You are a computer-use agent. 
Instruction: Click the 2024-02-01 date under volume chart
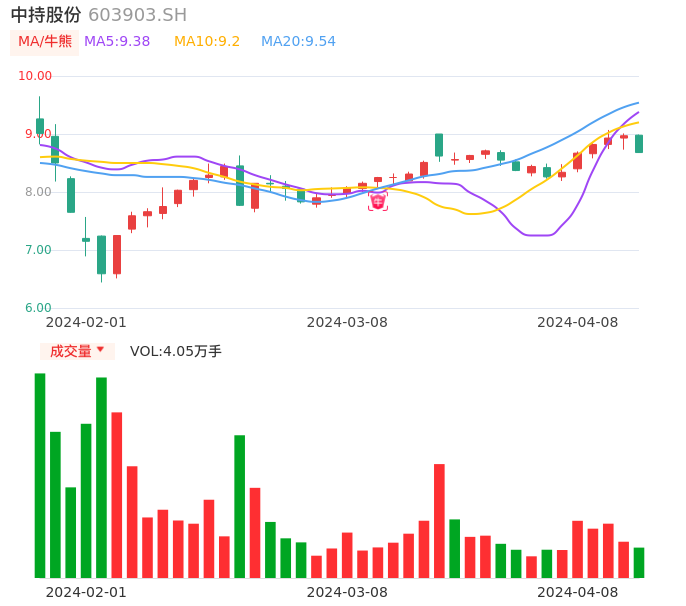(86, 592)
